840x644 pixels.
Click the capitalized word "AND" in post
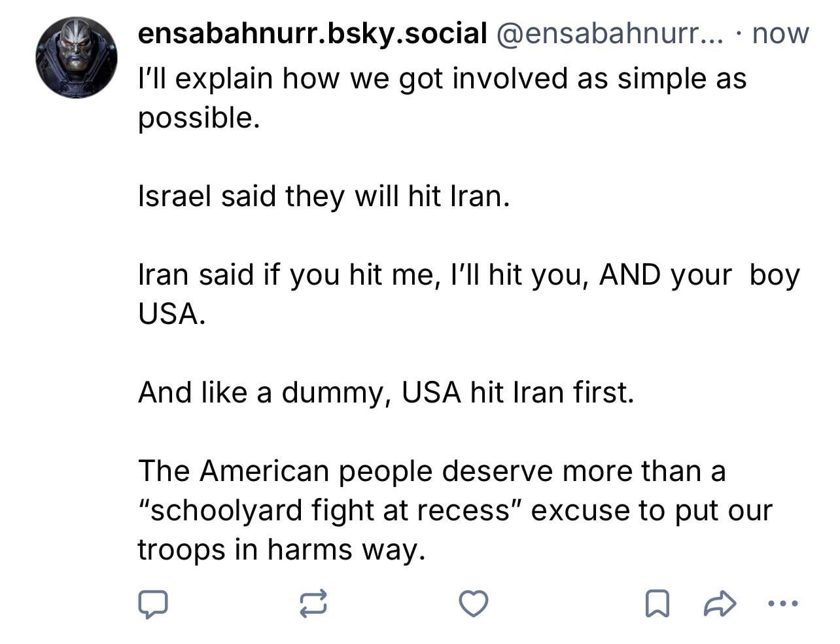point(629,275)
